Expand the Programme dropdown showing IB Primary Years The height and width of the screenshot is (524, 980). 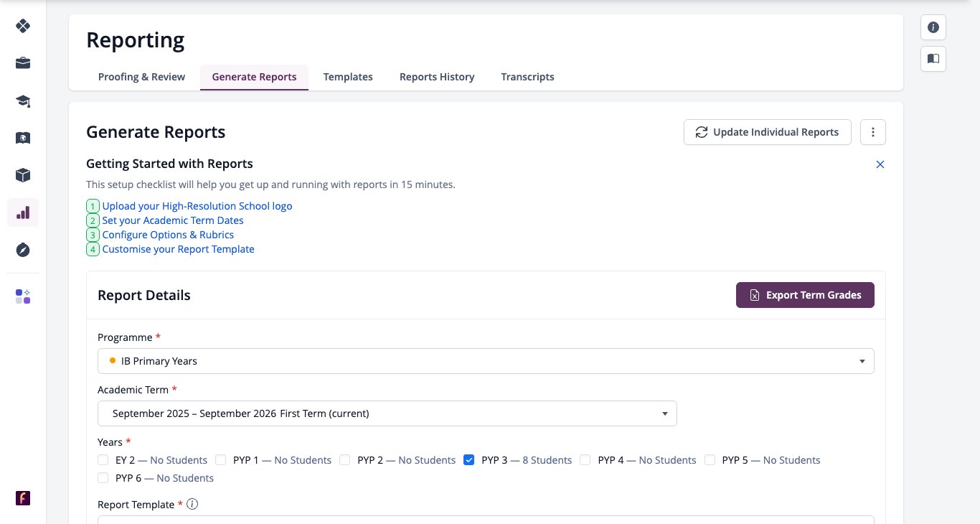tap(486, 361)
